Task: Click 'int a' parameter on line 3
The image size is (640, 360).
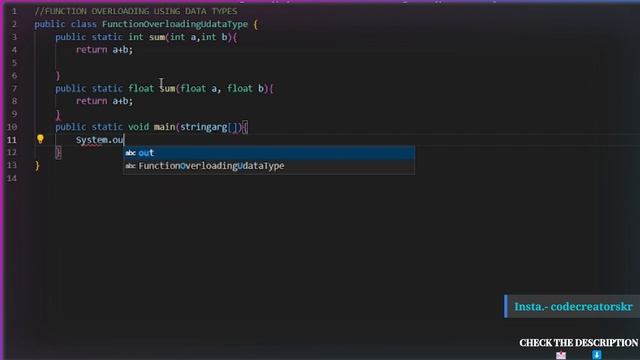Action: click(x=183, y=37)
